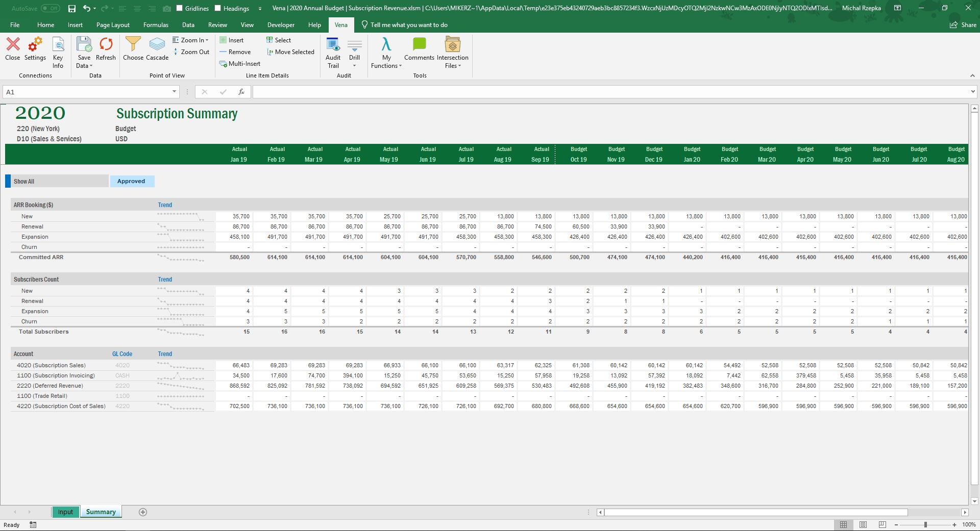Screen dimensions: 980x531
Task: Collapse the ribbon with the chevron
Action: (972, 75)
